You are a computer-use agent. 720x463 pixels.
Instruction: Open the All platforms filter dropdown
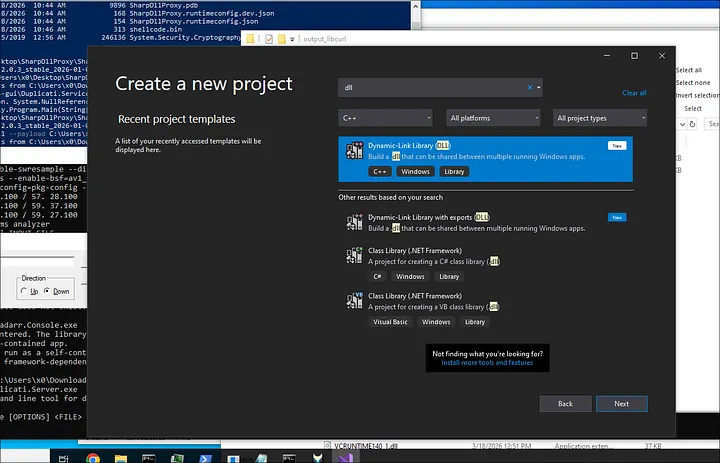click(x=493, y=118)
